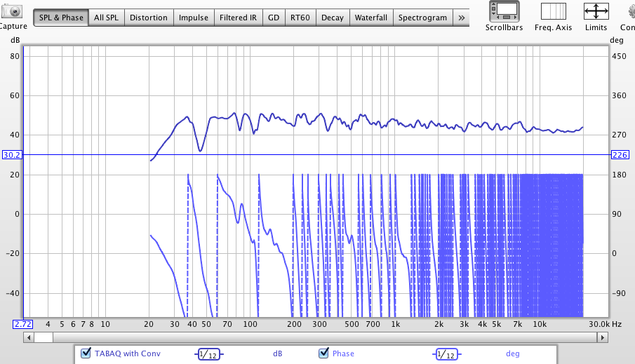Click the Freq. Axis icon
The height and width of the screenshot is (364, 635).
coord(553,11)
